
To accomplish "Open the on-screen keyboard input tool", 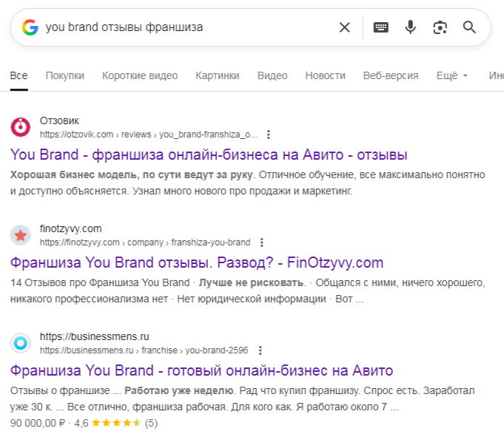I will click(380, 27).
